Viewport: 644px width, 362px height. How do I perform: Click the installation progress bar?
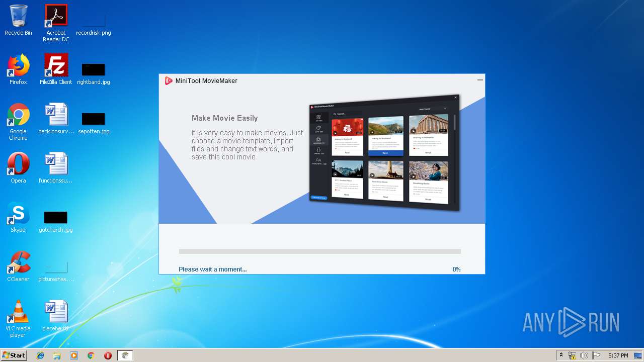click(x=320, y=251)
